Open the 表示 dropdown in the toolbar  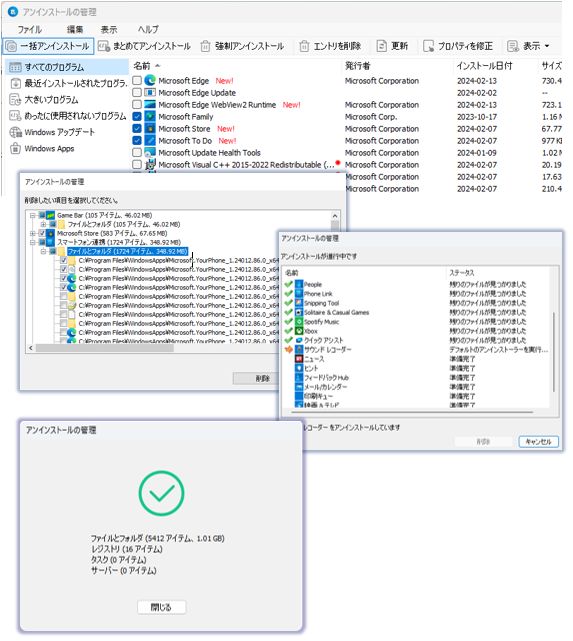[528, 46]
